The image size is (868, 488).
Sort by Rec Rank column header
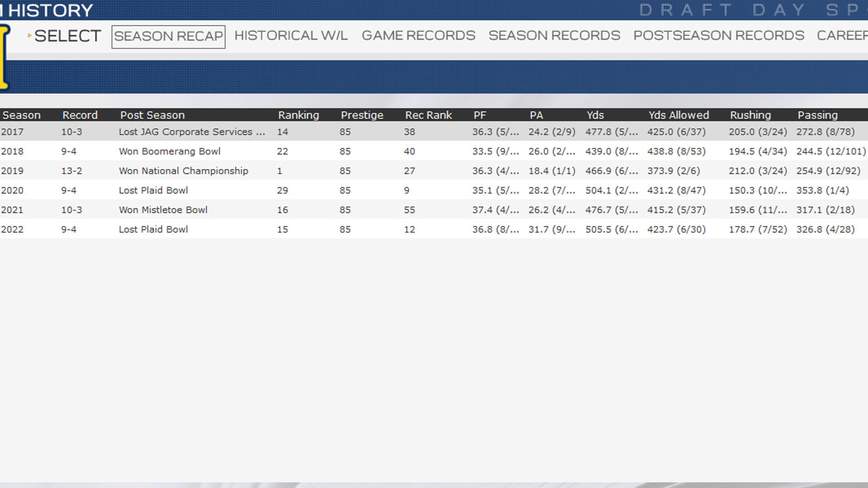[428, 115]
